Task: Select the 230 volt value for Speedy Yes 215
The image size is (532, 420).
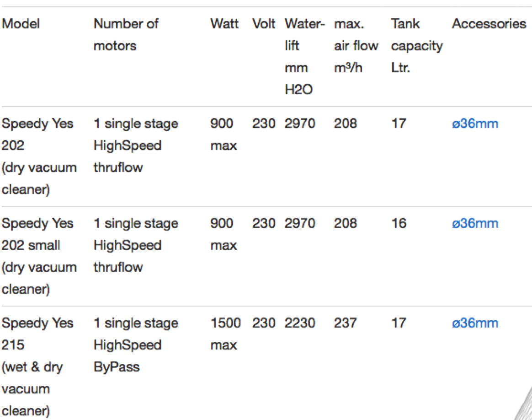Action: (x=264, y=323)
